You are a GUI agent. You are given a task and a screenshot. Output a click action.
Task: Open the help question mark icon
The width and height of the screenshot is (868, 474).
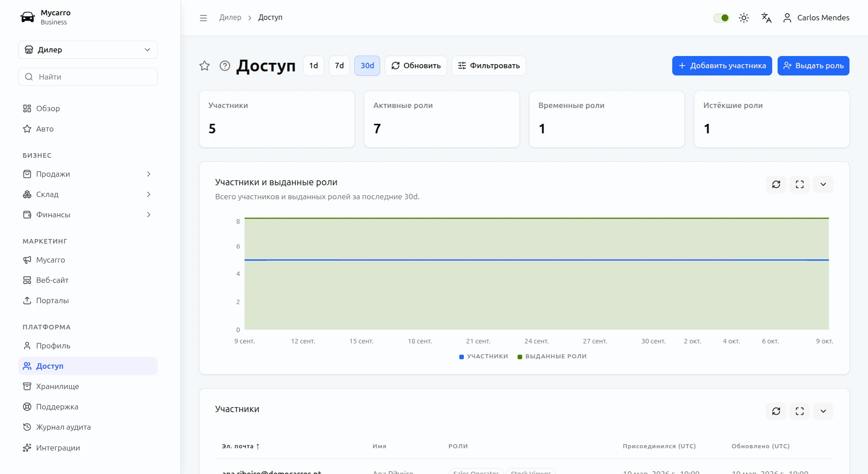coord(225,66)
